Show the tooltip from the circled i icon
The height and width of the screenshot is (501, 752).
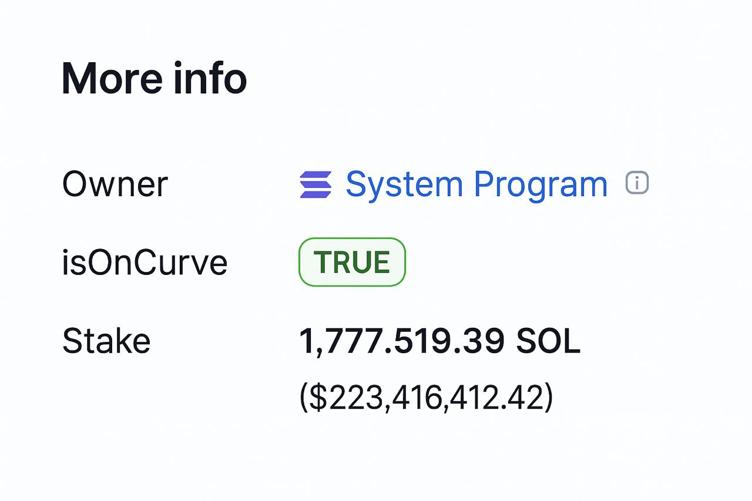click(x=637, y=183)
